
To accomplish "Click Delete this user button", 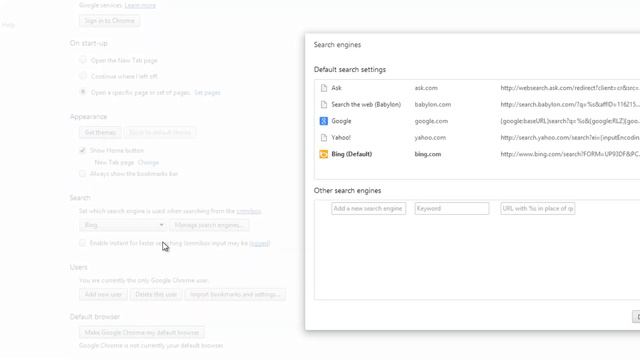I will (156, 294).
